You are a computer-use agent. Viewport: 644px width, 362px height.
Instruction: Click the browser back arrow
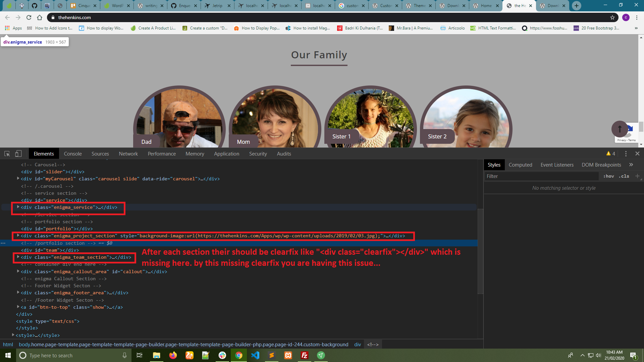coord(7,17)
